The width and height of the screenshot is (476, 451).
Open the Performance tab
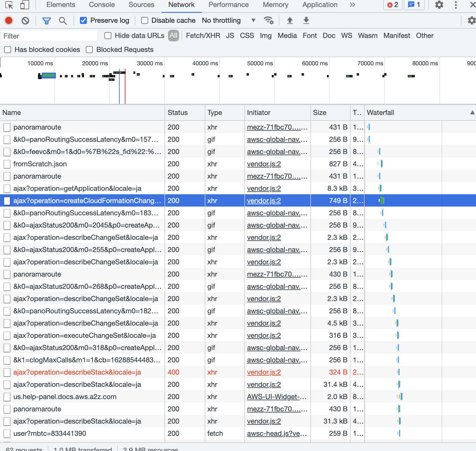pos(229,5)
